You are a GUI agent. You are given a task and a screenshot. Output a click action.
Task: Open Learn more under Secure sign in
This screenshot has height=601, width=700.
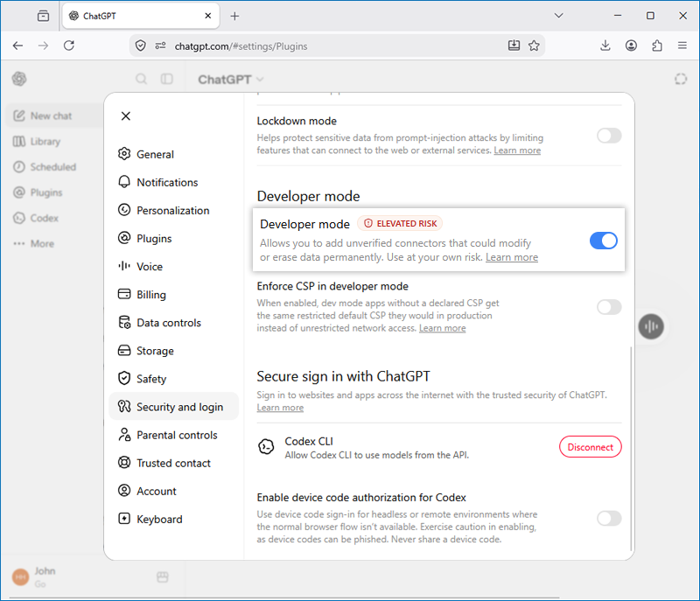(x=280, y=408)
